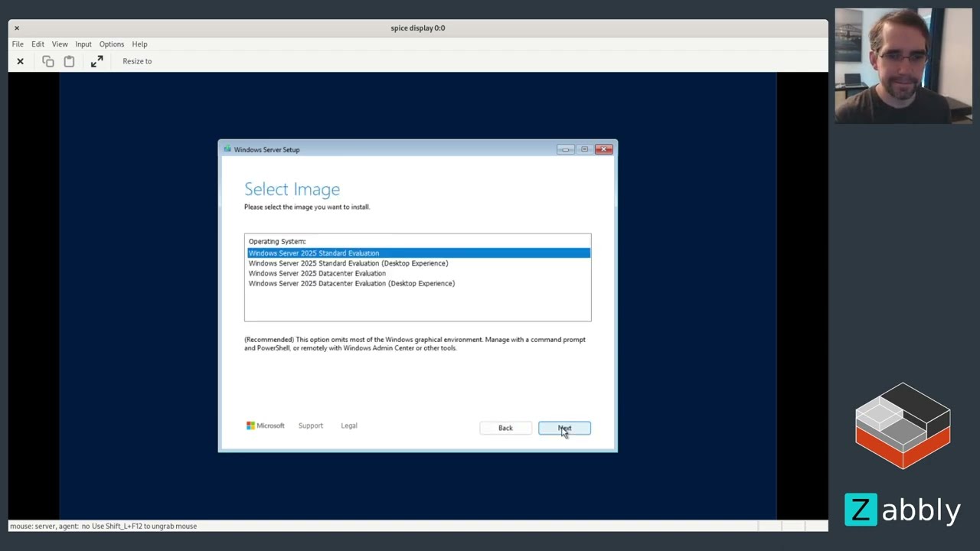Select Windows Server 2025 Datacenter Evaluation (Desktop Experience)
The width and height of the screenshot is (980, 551).
click(351, 283)
